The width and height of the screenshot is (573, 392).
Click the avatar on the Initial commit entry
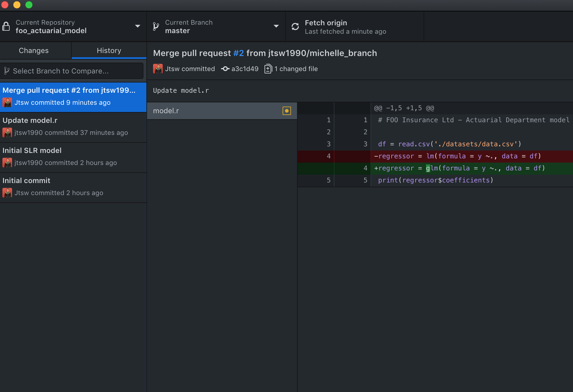tap(7, 193)
